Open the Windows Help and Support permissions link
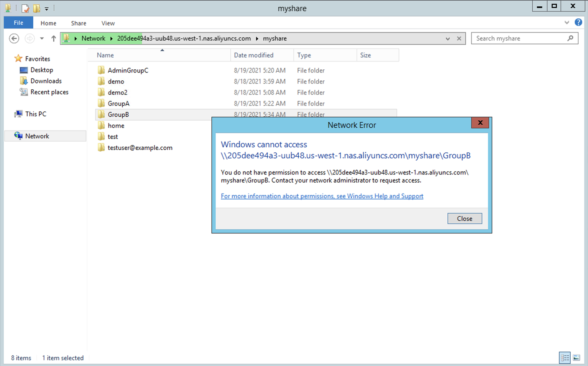 (322, 196)
